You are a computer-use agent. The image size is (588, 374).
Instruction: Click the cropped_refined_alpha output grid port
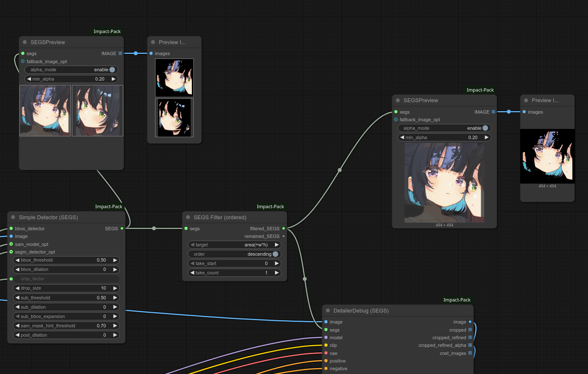(x=470, y=345)
